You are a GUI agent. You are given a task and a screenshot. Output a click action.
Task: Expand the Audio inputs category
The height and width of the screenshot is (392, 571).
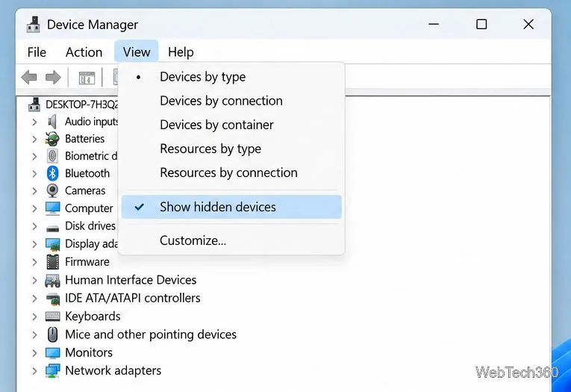click(34, 122)
